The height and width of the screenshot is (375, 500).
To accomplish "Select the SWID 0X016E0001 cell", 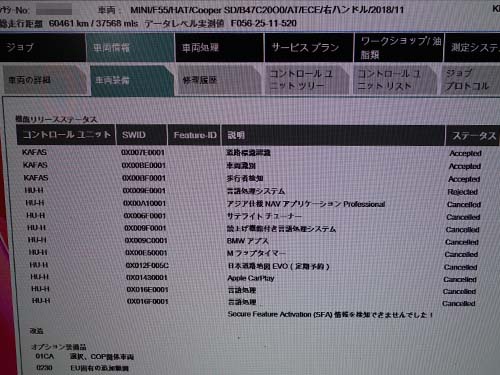I will [147, 289].
